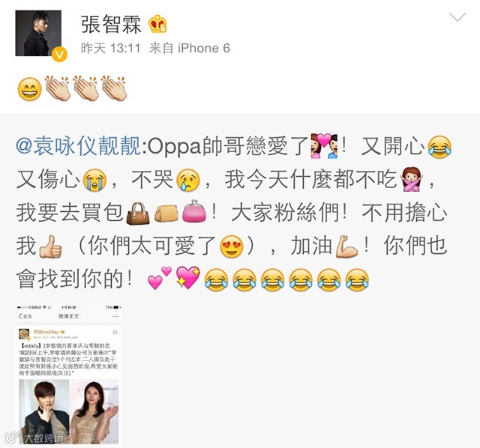Open the attached Weibo screenshot thumbnail

coord(68,375)
